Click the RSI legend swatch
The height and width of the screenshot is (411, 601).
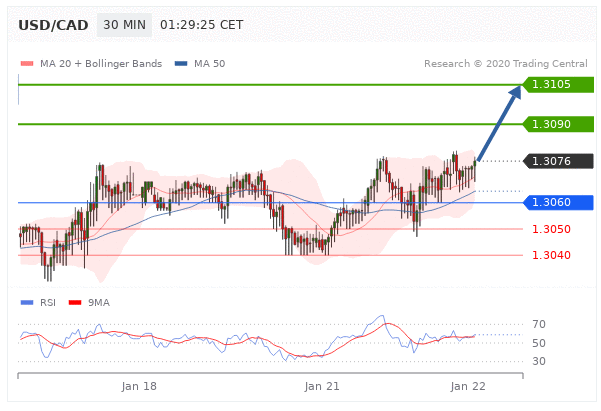[27, 302]
